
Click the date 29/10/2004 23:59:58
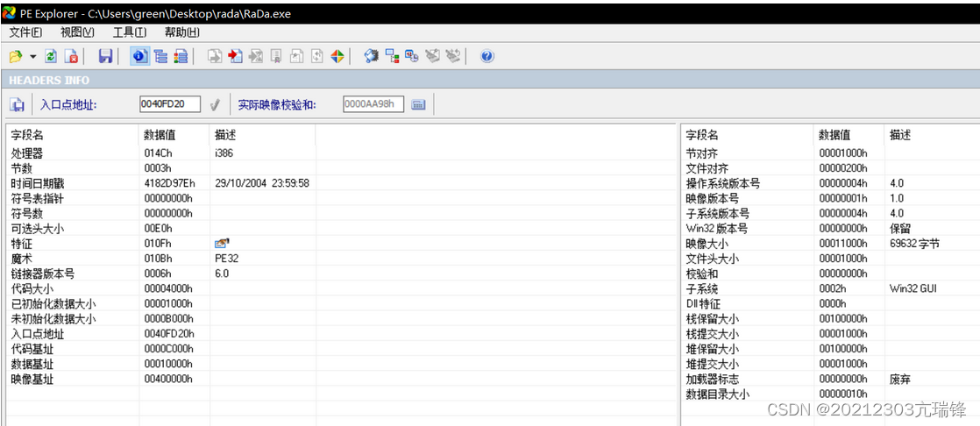(x=261, y=183)
